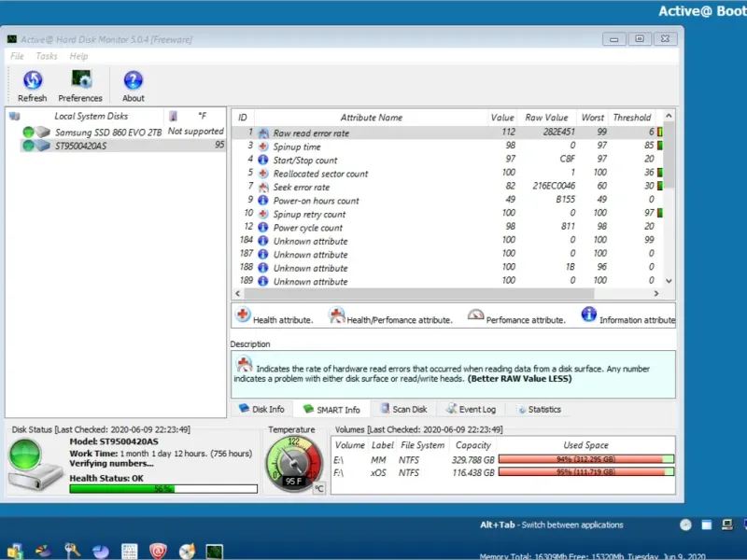Click the Health attribute legend icon
This screenshot has height=560, width=747.
[x=243, y=315]
